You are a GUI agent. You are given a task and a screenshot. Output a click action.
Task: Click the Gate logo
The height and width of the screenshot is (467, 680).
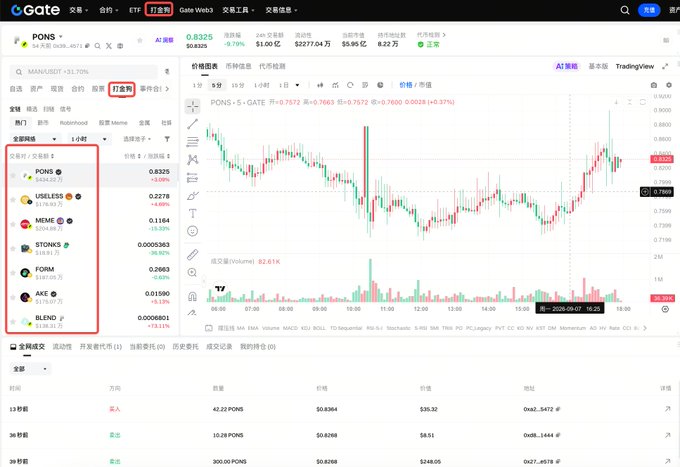click(36, 10)
